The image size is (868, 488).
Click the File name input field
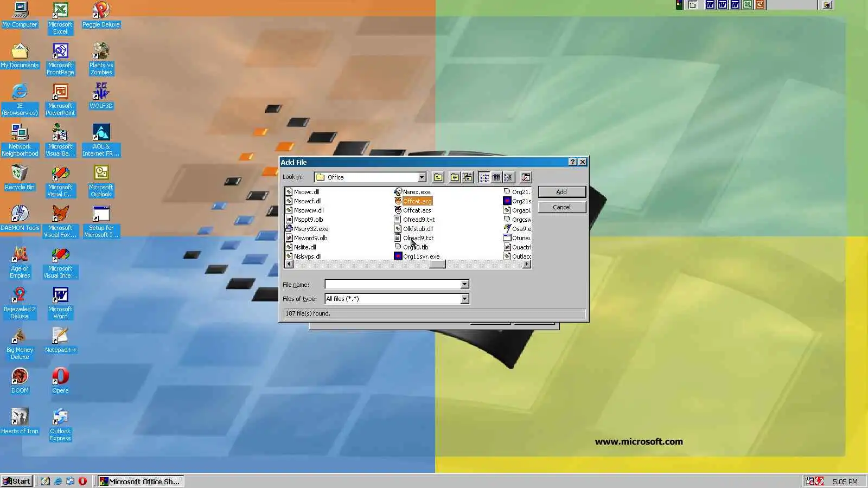click(392, 284)
